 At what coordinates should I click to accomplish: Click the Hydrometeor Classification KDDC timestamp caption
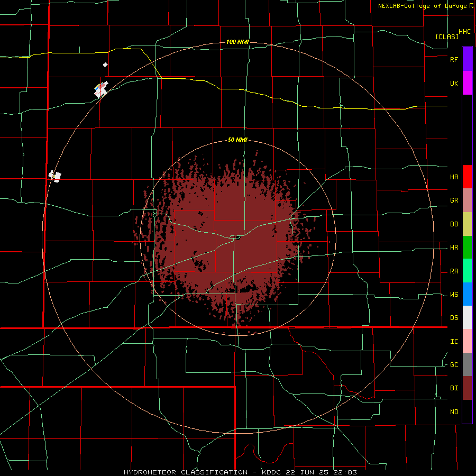tap(240, 472)
